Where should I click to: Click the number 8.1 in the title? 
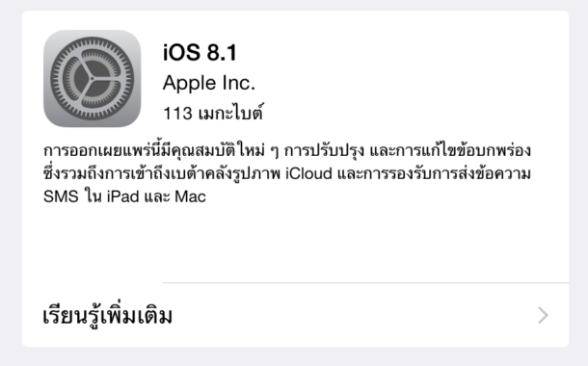pos(222,52)
